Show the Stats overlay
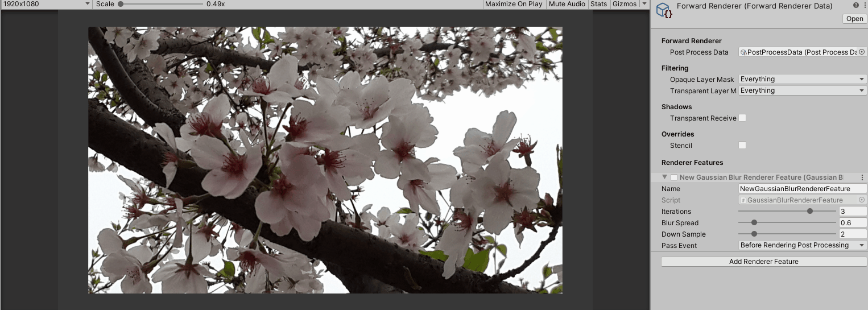 click(599, 4)
